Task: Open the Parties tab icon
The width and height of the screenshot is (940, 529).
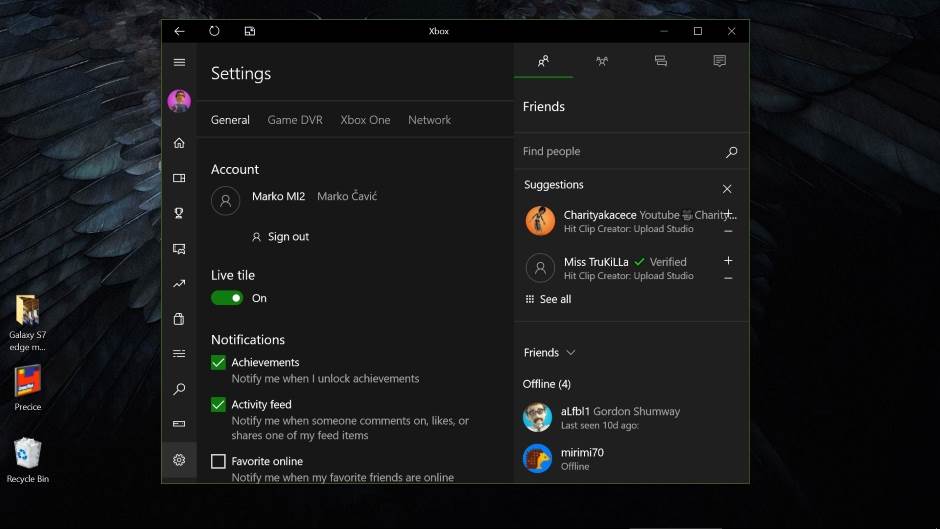Action: (602, 61)
